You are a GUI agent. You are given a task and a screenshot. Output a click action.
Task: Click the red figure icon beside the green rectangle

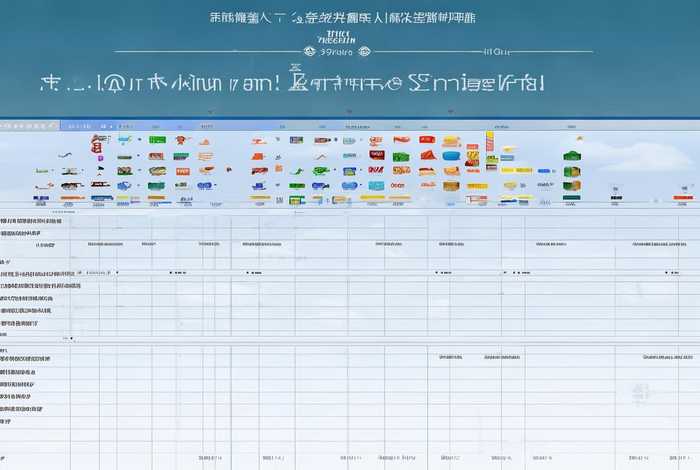181,141
